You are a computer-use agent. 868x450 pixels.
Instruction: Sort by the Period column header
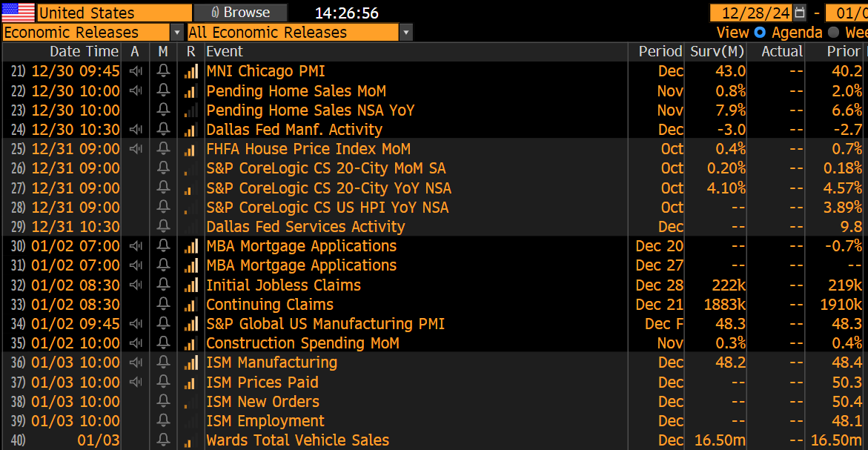coord(660,51)
